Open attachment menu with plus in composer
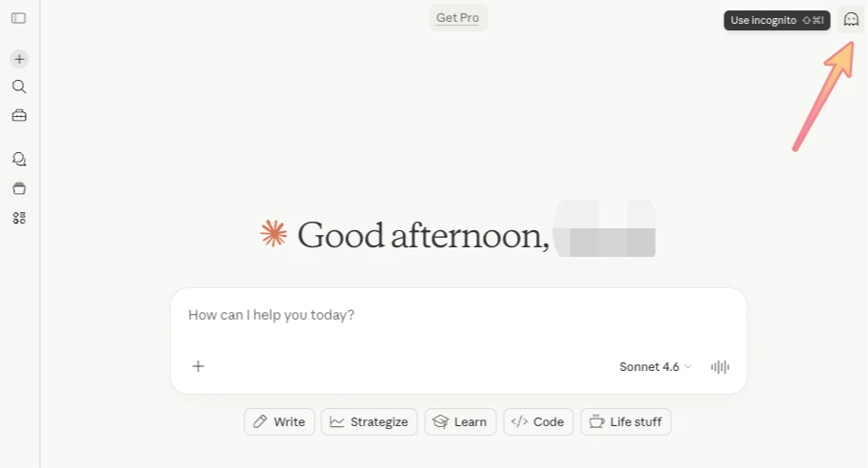This screenshot has height=468, width=868. pyautogui.click(x=198, y=366)
